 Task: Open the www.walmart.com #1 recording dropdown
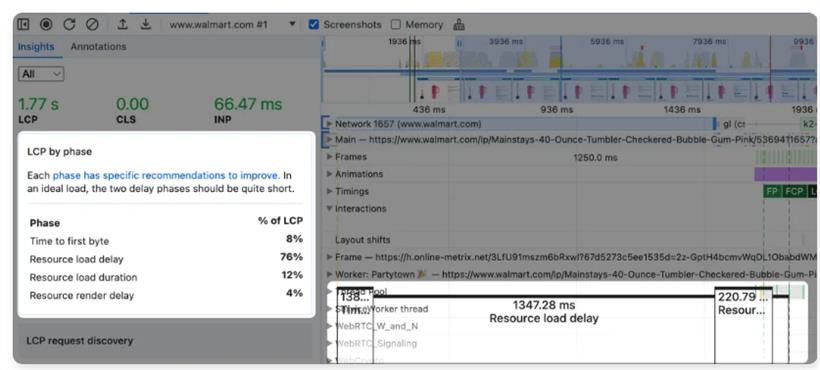click(x=233, y=25)
